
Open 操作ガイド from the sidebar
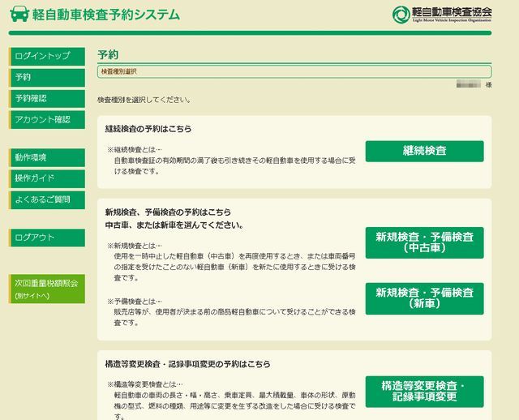pyautogui.click(x=47, y=178)
